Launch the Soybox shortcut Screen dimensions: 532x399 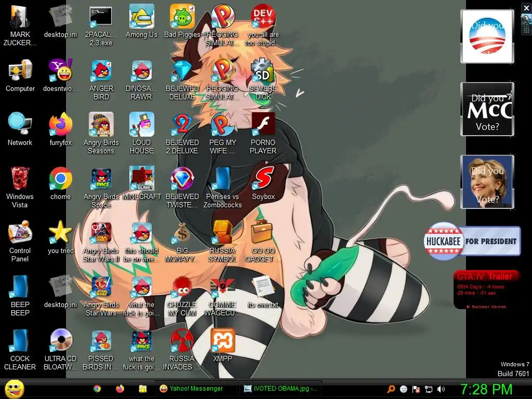(263, 183)
